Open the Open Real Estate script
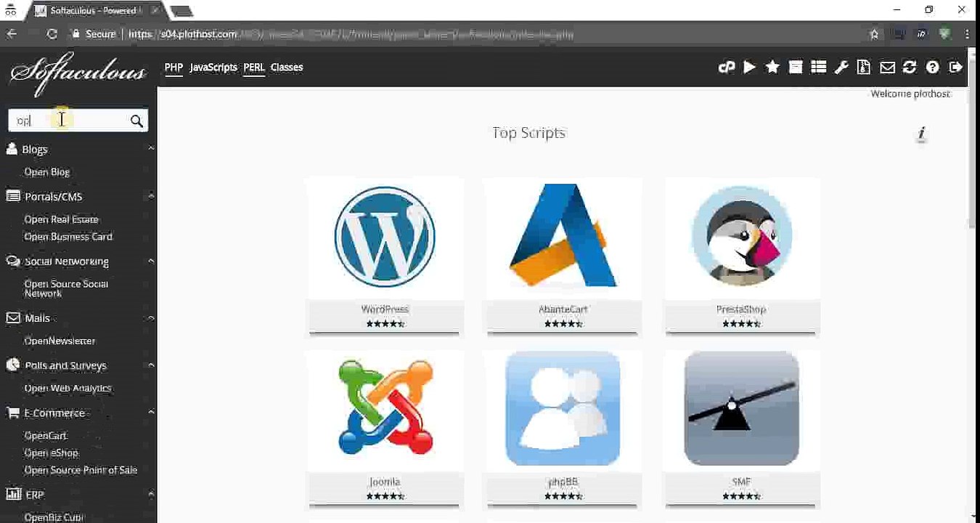Screen dimensions: 980x523 coord(61,219)
